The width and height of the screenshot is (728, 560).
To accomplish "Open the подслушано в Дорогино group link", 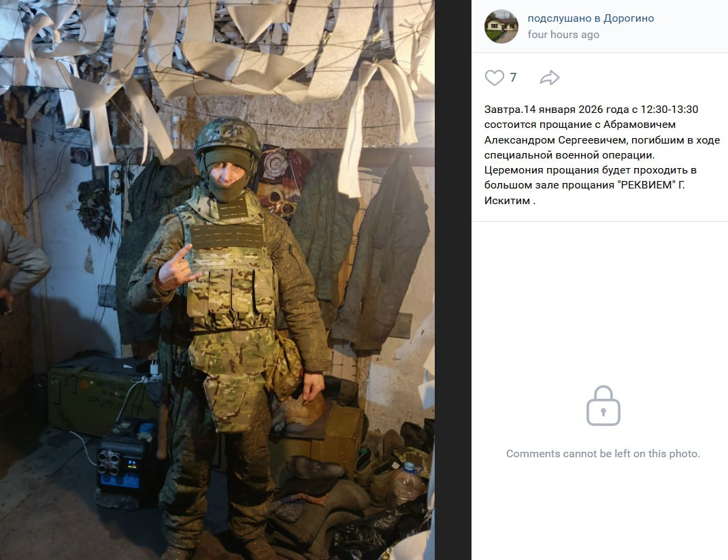I will coord(591,18).
